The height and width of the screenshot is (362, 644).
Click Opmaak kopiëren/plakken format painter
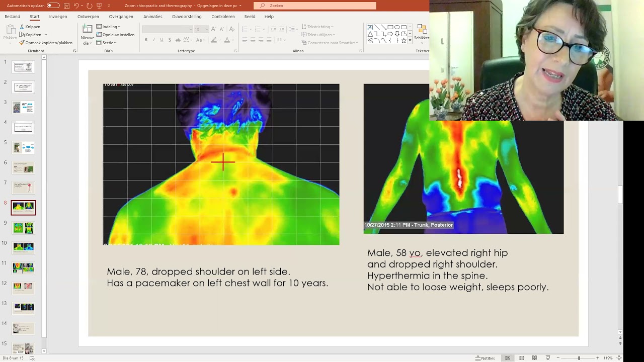tap(46, 43)
